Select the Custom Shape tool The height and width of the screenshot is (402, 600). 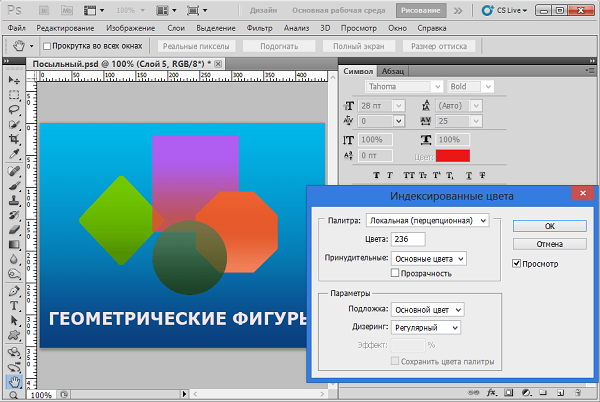click(x=14, y=335)
